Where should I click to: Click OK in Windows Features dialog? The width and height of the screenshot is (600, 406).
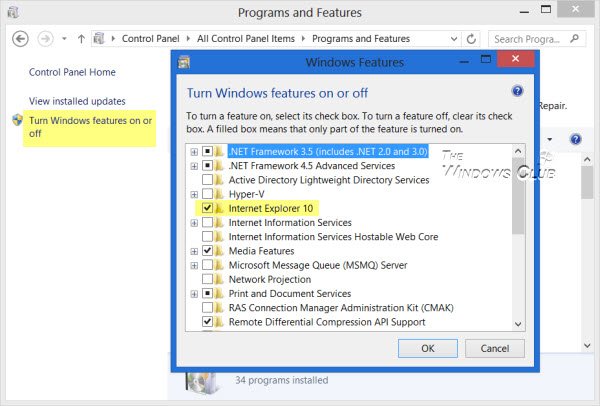click(428, 348)
